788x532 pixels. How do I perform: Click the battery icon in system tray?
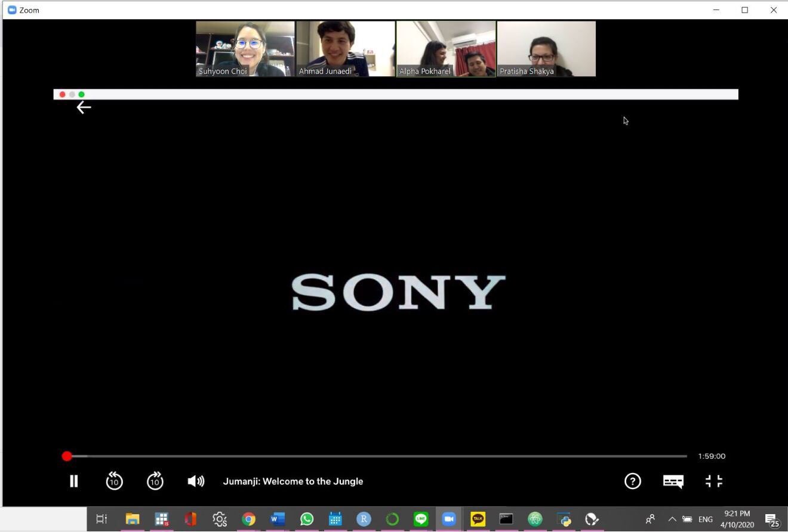pyautogui.click(x=687, y=519)
